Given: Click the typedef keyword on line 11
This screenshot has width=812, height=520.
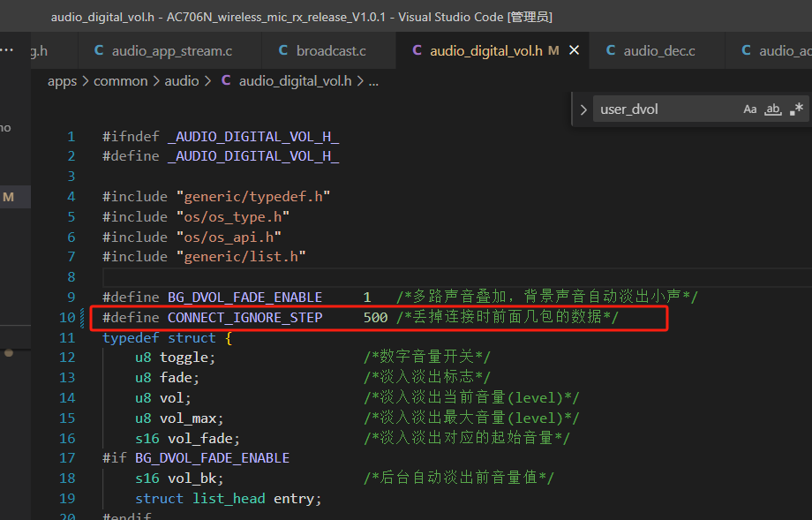Looking at the screenshot, I should (x=131, y=337).
